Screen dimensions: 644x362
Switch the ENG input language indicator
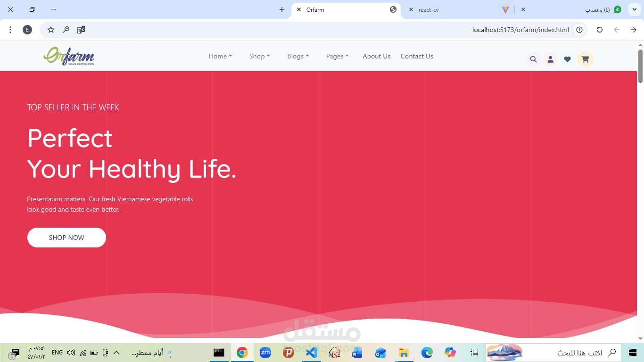click(x=57, y=353)
